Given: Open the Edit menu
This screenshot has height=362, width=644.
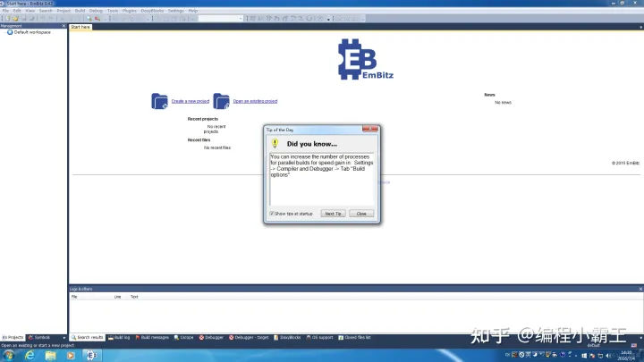Looking at the screenshot, I should click(x=17, y=11).
